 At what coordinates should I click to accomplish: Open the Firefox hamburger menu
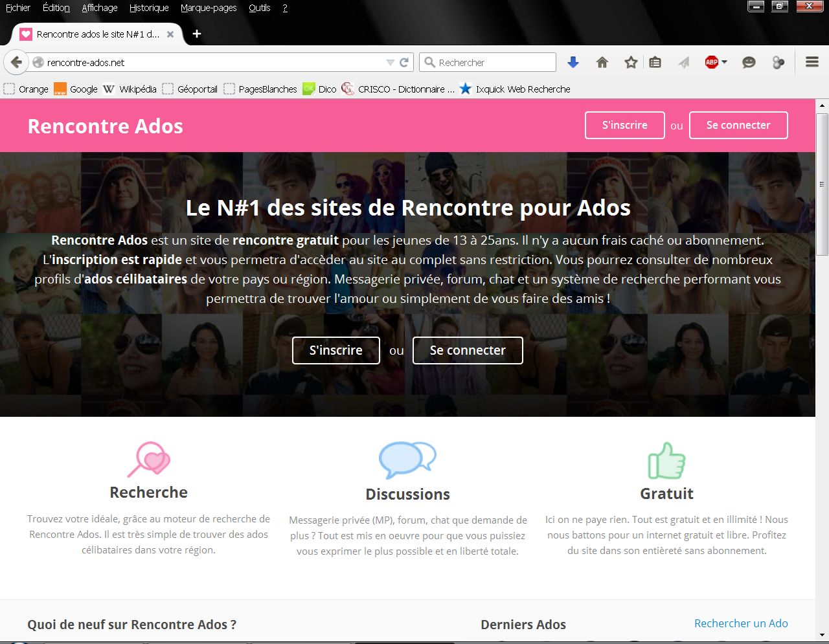coord(812,62)
